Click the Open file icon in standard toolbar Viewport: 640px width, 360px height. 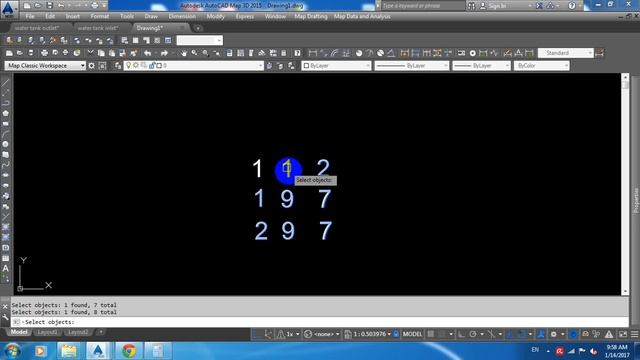tap(20, 53)
